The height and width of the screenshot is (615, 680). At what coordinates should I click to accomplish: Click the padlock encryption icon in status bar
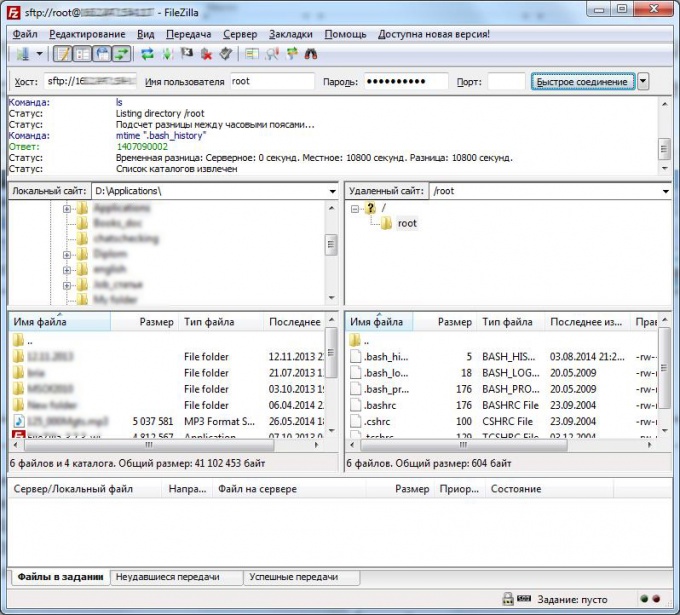(x=507, y=599)
